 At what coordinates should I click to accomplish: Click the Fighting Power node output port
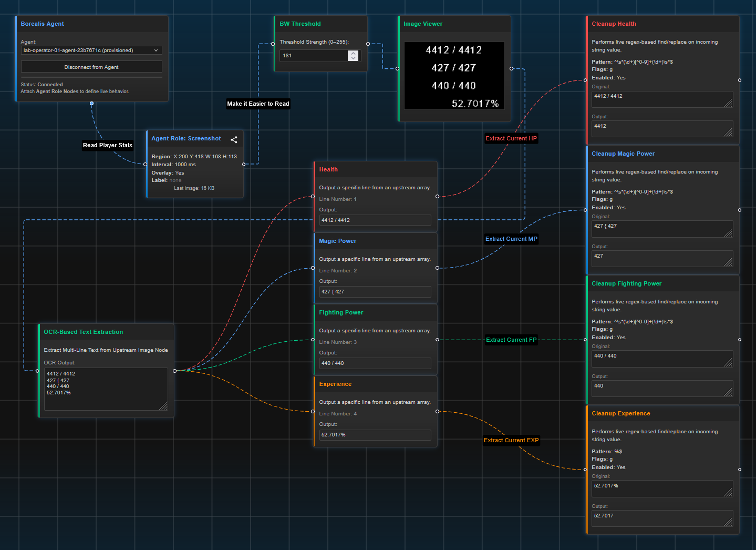tap(438, 340)
